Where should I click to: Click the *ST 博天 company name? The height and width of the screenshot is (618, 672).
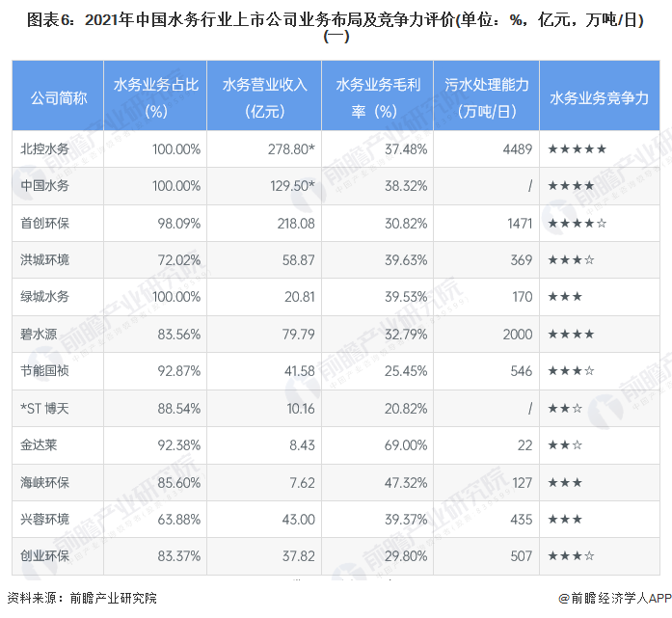pos(45,408)
